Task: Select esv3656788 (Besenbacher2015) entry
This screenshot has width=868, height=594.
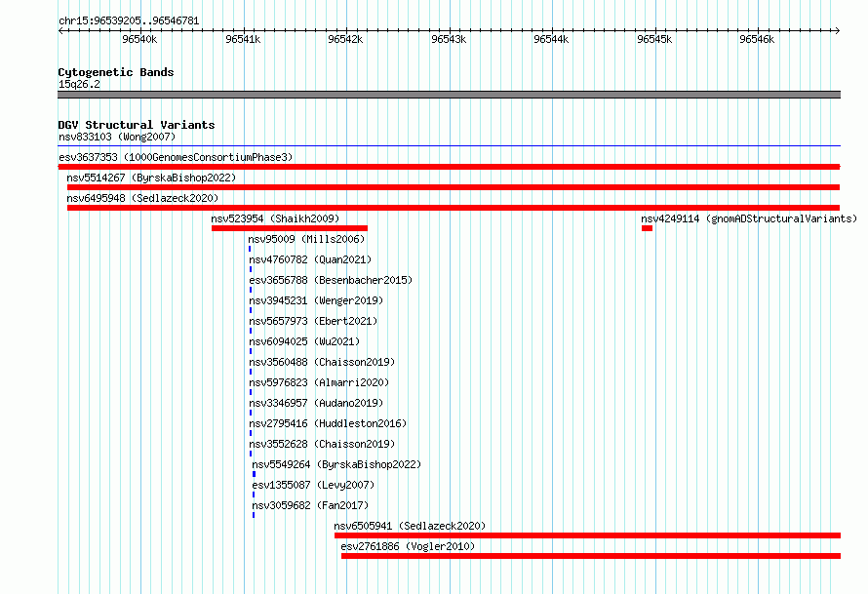Action: tap(331, 280)
